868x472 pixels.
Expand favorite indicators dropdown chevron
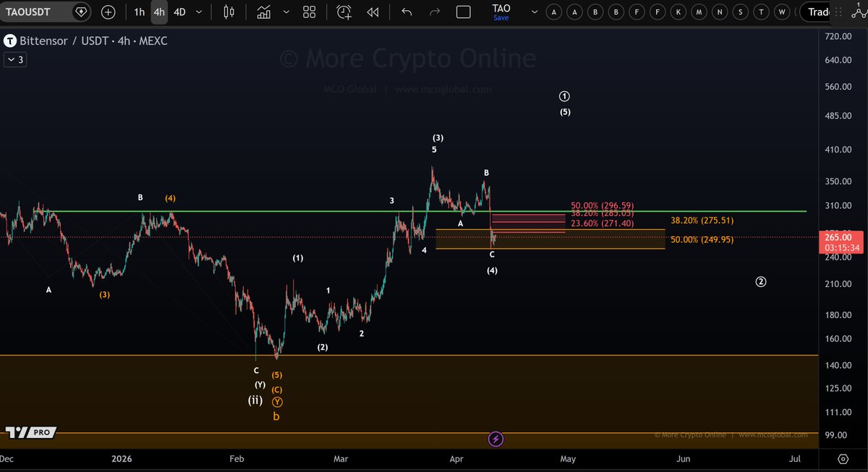[x=286, y=12]
